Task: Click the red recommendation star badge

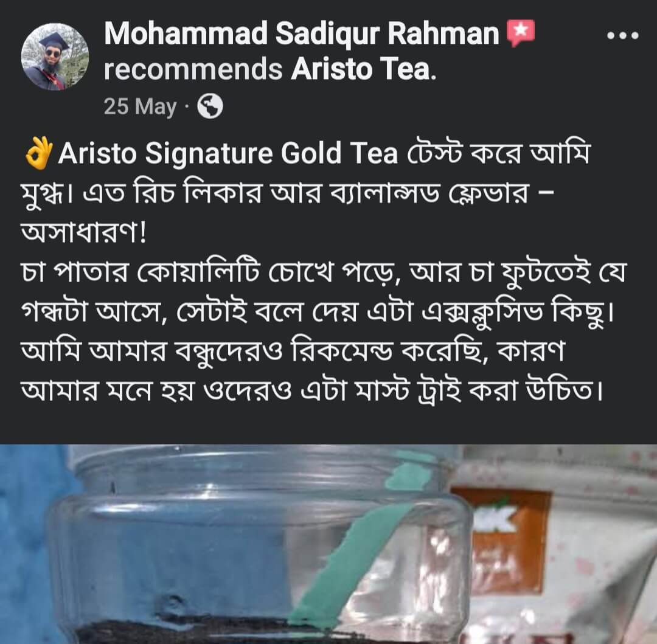Action: click(x=521, y=33)
